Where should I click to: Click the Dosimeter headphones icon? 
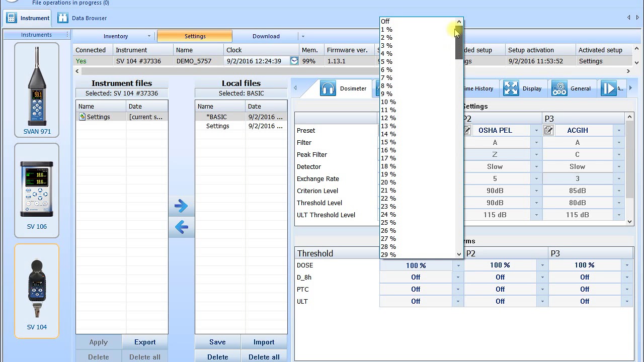(328, 88)
